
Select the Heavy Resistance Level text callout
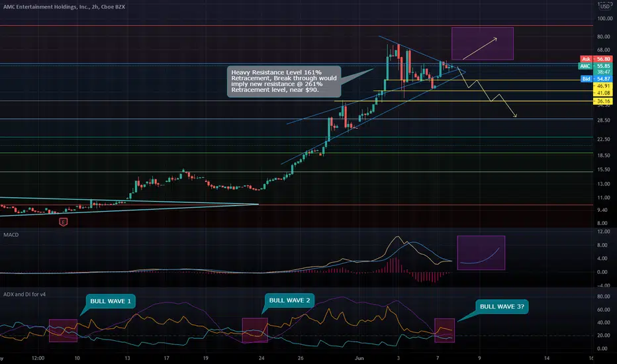click(x=284, y=81)
